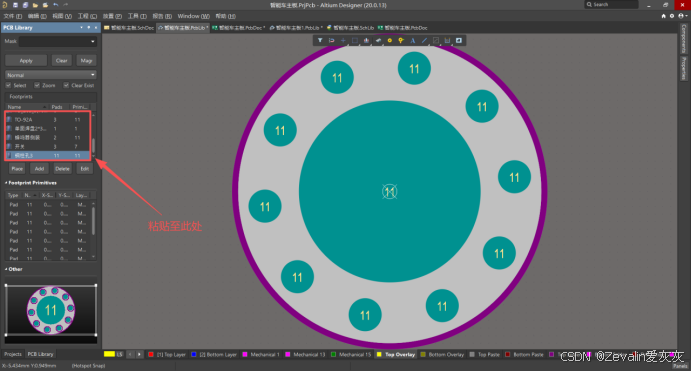Select the [1] Top Layer tab

[x=167, y=354]
